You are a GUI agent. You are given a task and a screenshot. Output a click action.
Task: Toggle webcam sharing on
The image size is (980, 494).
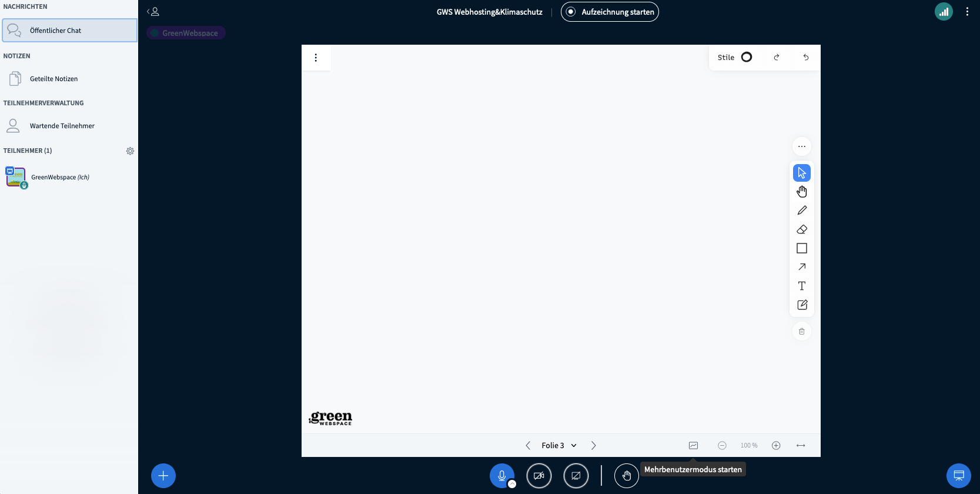pyautogui.click(x=539, y=476)
